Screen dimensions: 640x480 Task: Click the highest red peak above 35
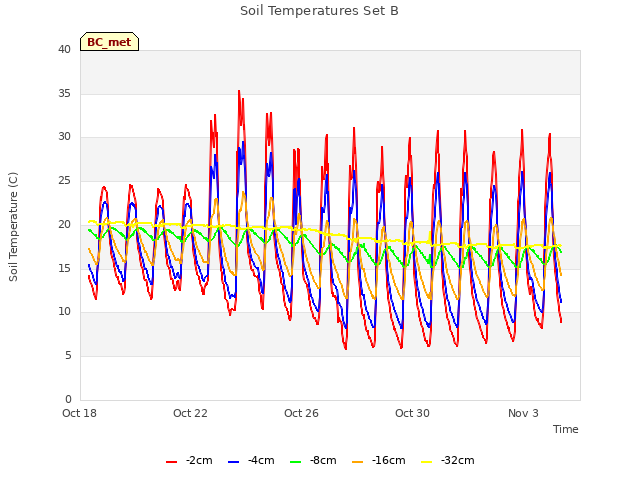pyautogui.click(x=239, y=91)
